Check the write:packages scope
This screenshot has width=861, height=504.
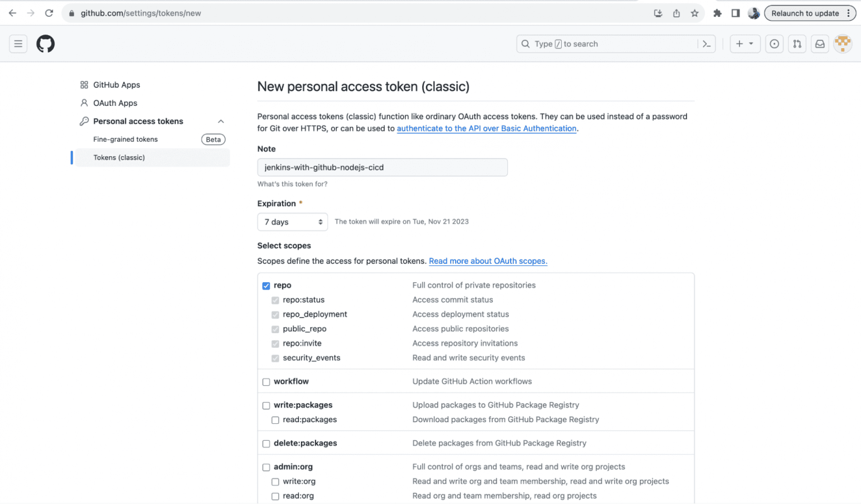click(x=266, y=405)
